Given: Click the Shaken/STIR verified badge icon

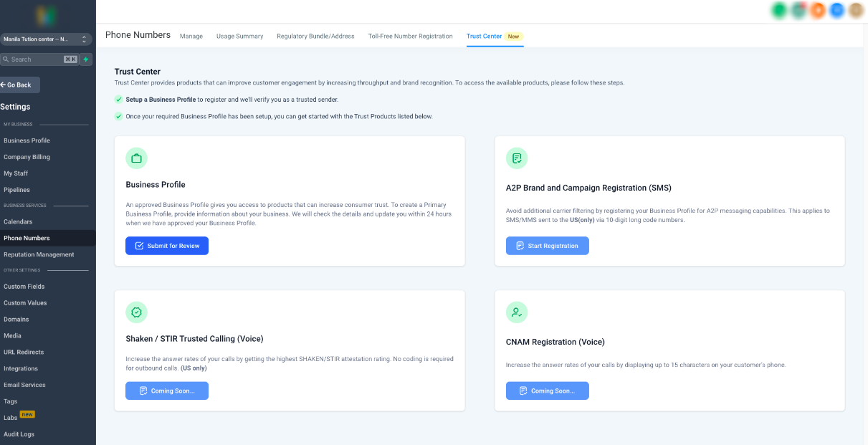Looking at the screenshot, I should (136, 312).
